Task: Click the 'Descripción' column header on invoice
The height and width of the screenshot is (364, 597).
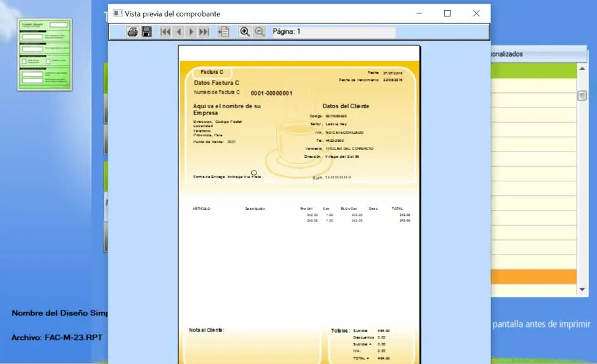Action: click(x=255, y=209)
